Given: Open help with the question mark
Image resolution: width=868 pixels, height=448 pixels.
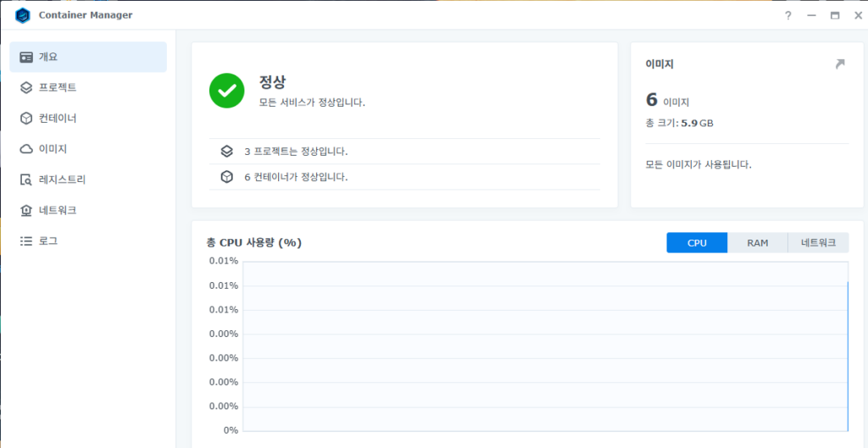Looking at the screenshot, I should [x=787, y=15].
